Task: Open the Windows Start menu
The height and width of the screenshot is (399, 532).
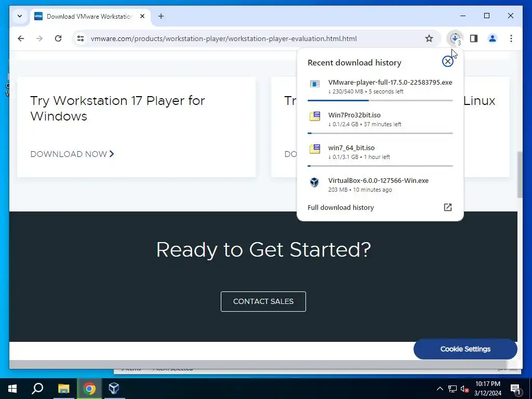Action: point(12,389)
